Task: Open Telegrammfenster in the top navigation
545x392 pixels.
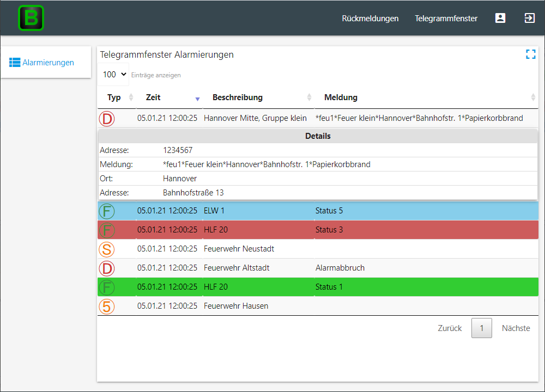Action: pos(446,19)
